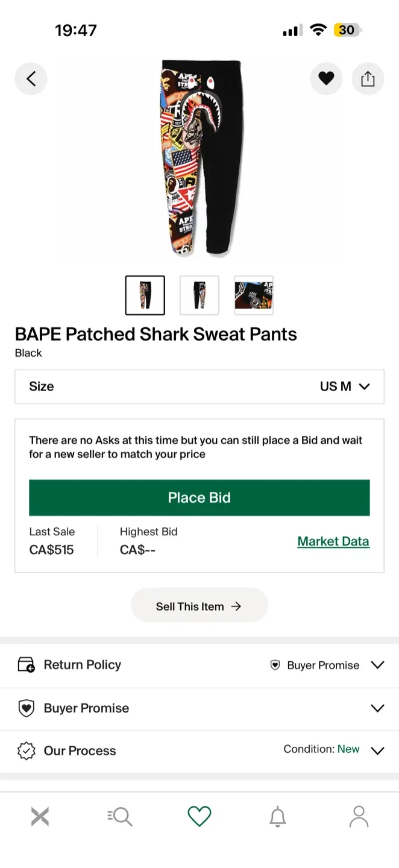The height and width of the screenshot is (868, 399).
Task: Favorite the sweat pants with the heart icon
Action: (326, 78)
